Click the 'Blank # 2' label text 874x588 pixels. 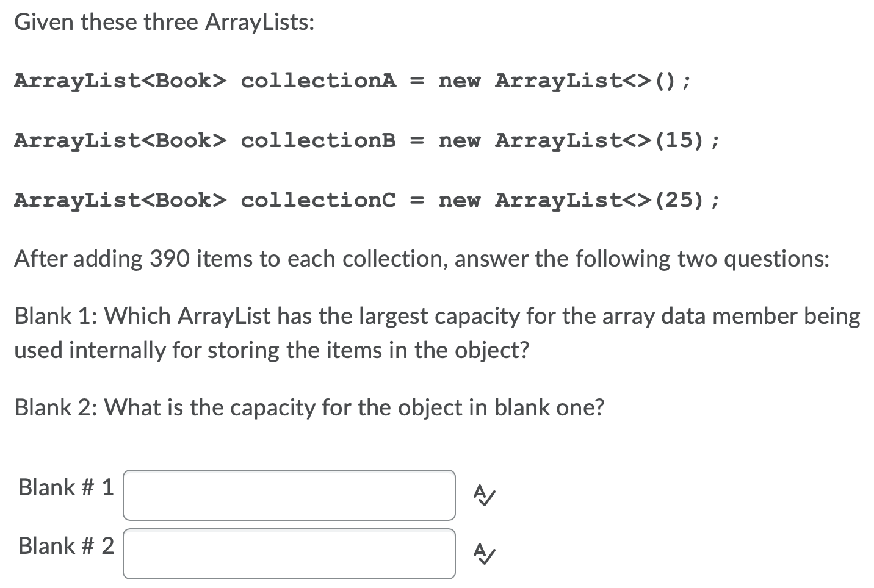point(66,546)
